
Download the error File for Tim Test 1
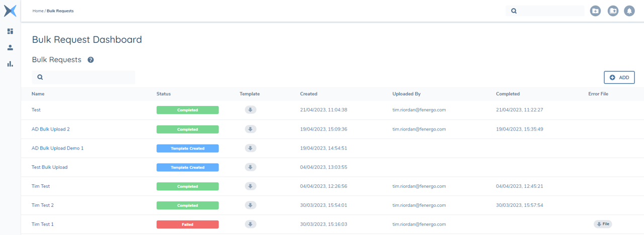click(603, 224)
